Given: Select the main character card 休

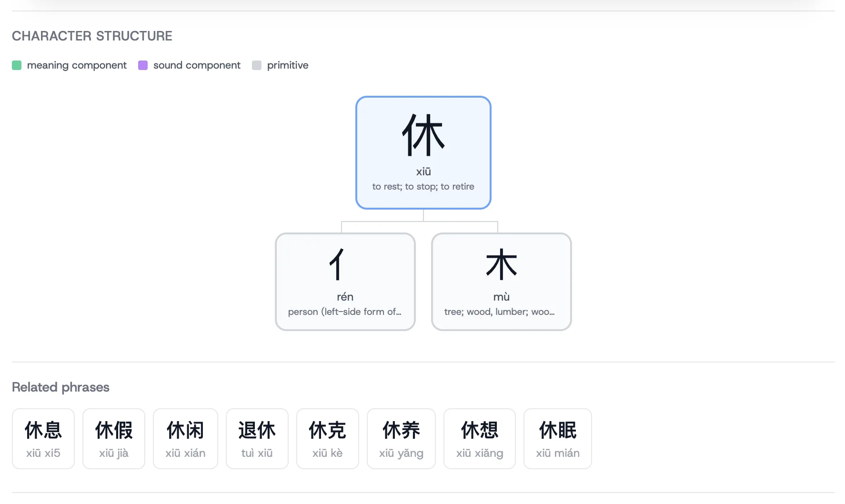Looking at the screenshot, I should pyautogui.click(x=423, y=152).
